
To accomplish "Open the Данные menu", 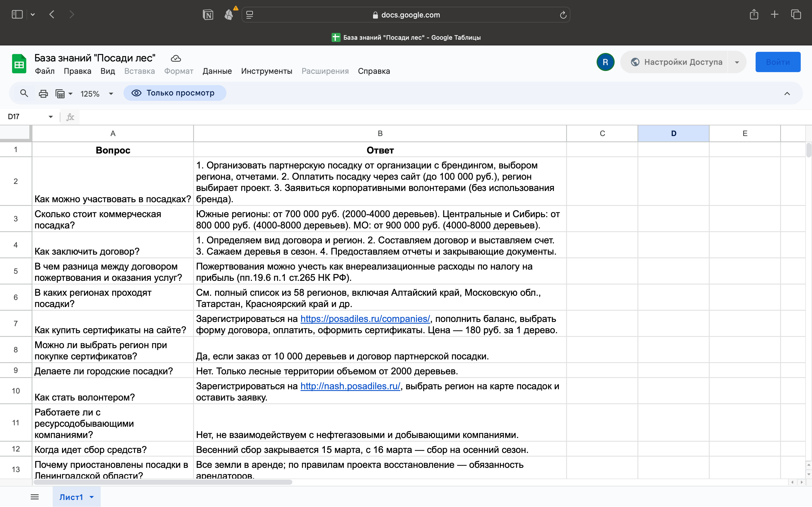I will 217,71.
